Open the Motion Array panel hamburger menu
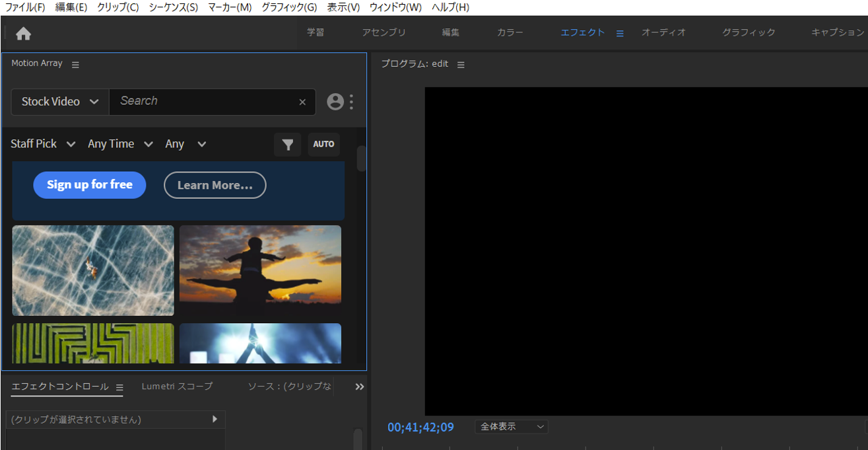 click(x=75, y=64)
